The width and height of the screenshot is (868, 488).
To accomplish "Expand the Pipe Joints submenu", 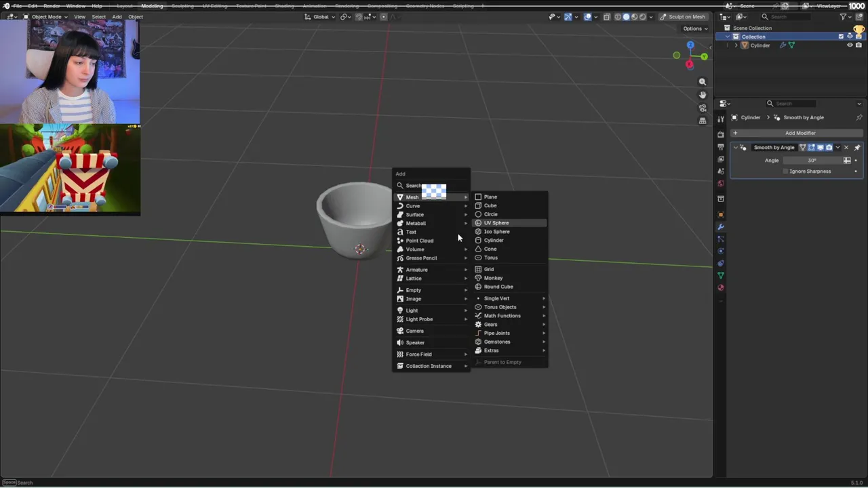I will [x=509, y=333].
